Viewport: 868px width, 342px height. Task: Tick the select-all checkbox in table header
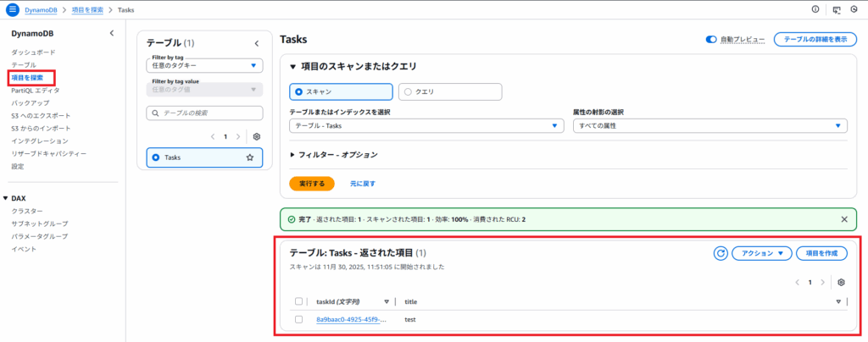tap(298, 301)
